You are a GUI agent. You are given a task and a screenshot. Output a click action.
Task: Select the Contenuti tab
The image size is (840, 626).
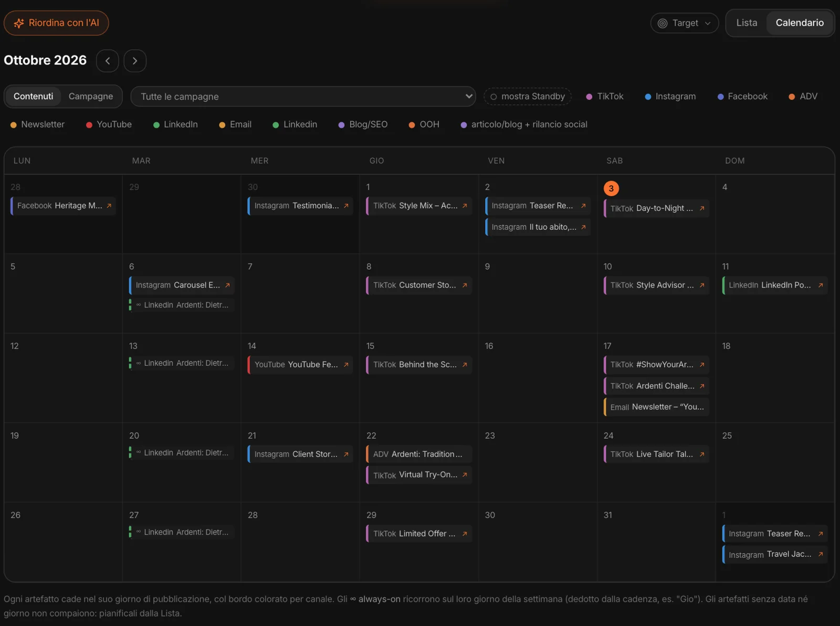click(x=34, y=97)
